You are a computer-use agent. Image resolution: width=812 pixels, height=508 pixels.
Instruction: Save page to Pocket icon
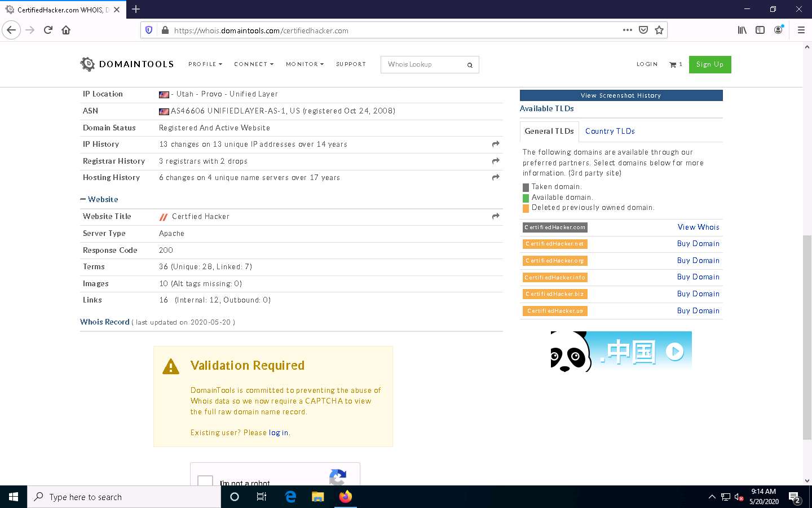[643, 30]
